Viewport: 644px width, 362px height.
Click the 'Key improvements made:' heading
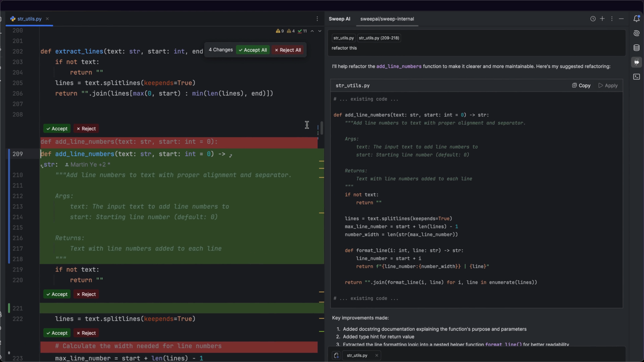coord(360,318)
